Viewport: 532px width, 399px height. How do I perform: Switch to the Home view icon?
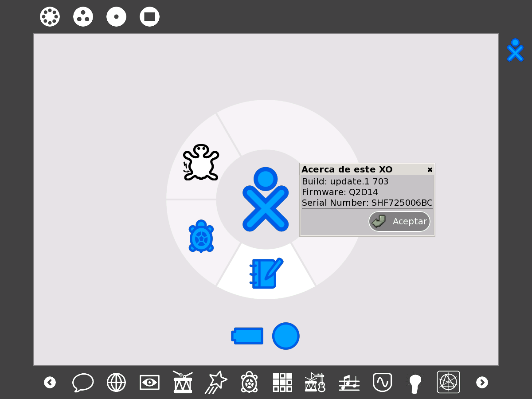[117, 17]
